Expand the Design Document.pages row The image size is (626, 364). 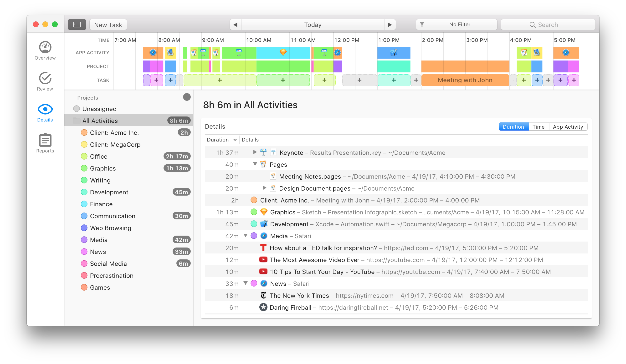click(265, 188)
